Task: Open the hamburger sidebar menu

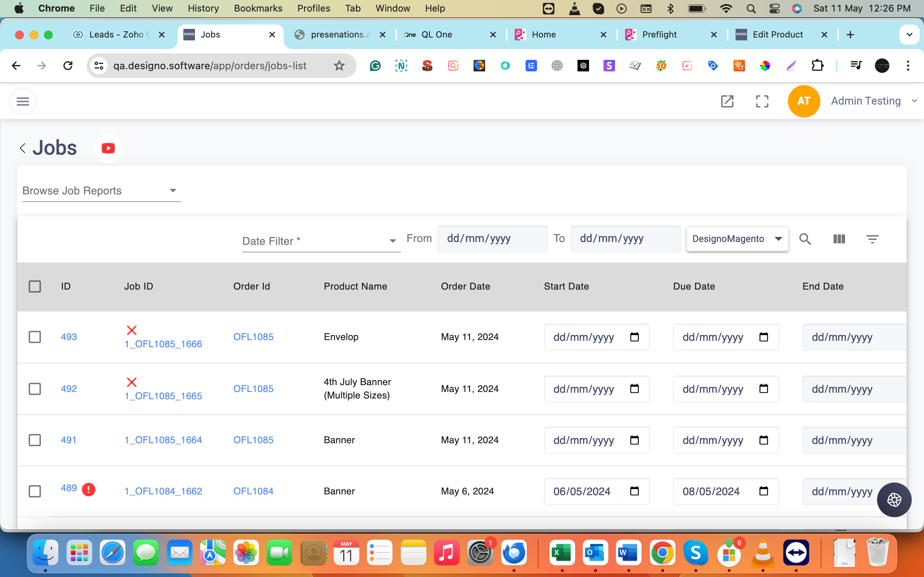Action: (23, 101)
